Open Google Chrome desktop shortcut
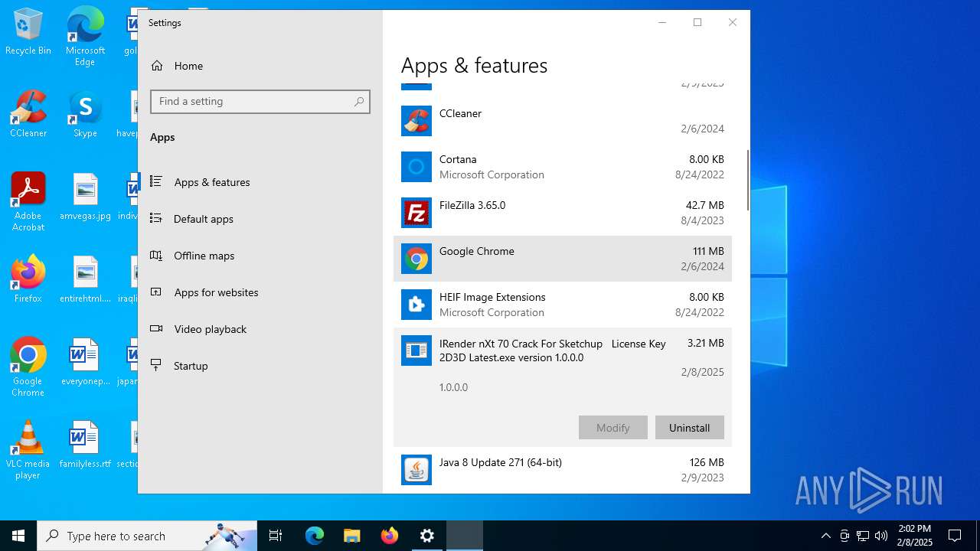980x551 pixels. click(x=28, y=367)
